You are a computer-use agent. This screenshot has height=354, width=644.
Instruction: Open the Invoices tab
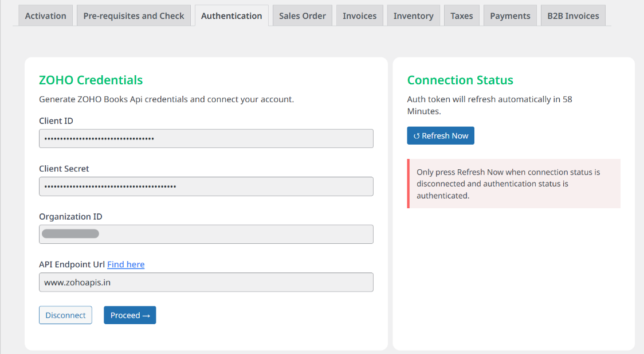coord(359,15)
